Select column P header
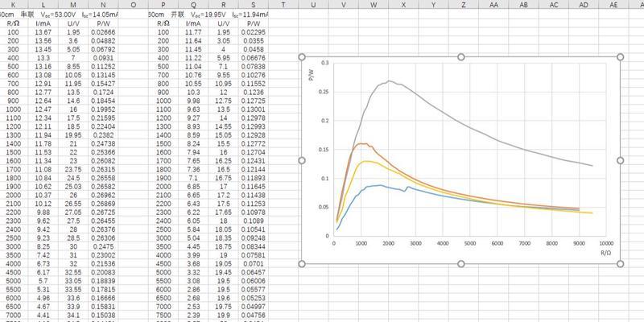The width and height of the screenshot is (644, 322). [x=163, y=5]
